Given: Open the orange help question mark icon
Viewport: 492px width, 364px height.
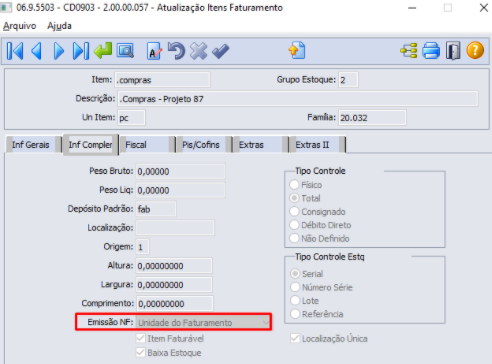Looking at the screenshot, I should point(475,51).
